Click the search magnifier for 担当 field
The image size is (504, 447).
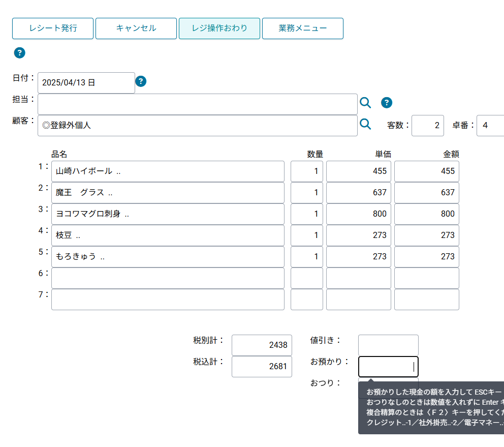pyautogui.click(x=365, y=103)
